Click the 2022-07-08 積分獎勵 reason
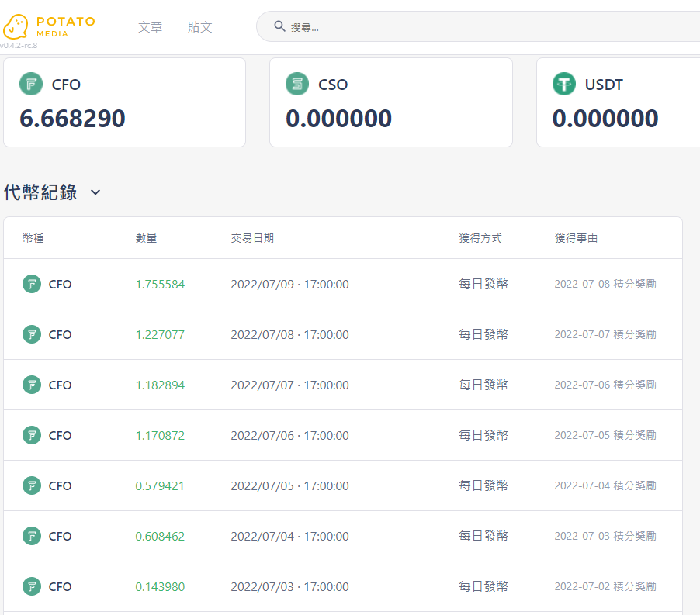The image size is (700, 615). click(605, 284)
